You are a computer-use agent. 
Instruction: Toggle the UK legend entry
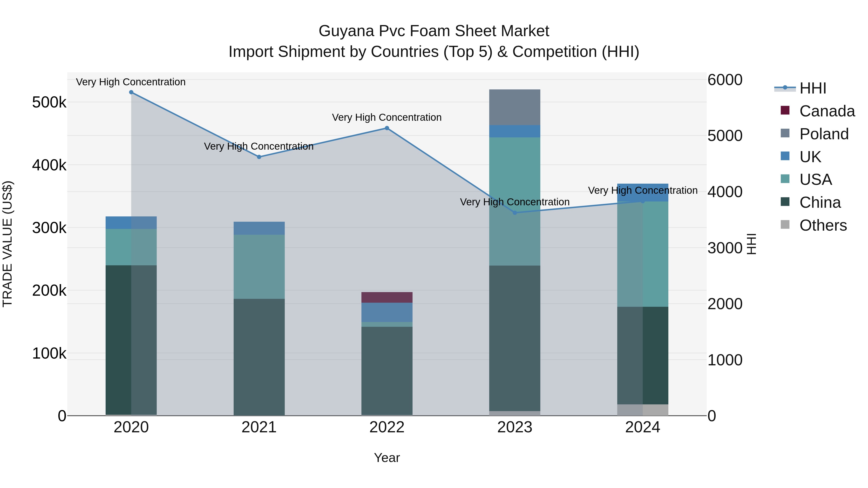click(x=800, y=157)
